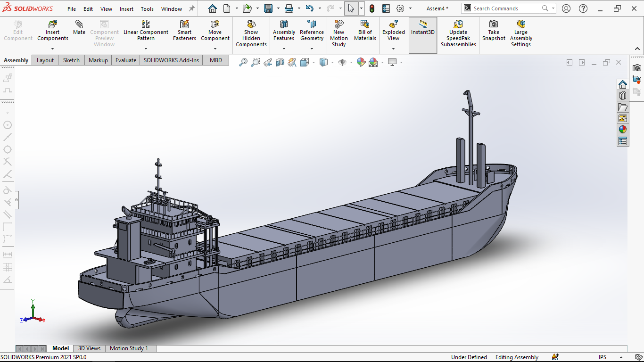The width and height of the screenshot is (644, 362).
Task: Activate the Move Component tool
Action: pyautogui.click(x=215, y=30)
